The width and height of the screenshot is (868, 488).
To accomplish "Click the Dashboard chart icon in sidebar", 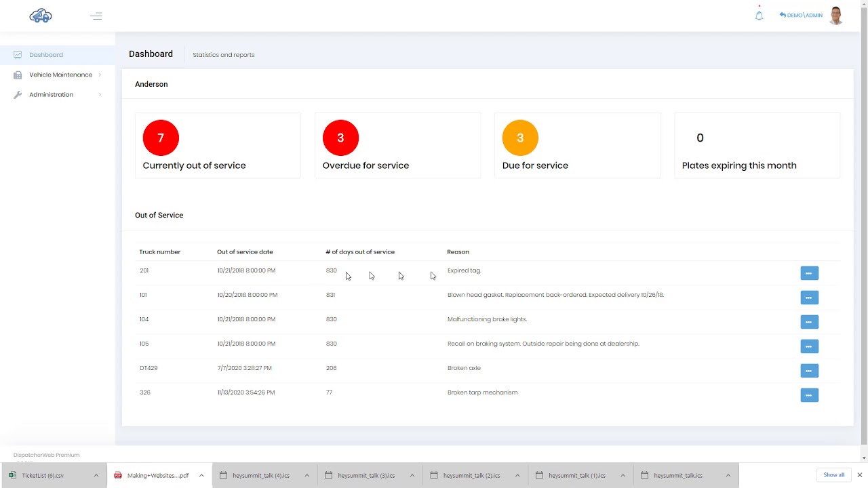I will (x=18, y=55).
